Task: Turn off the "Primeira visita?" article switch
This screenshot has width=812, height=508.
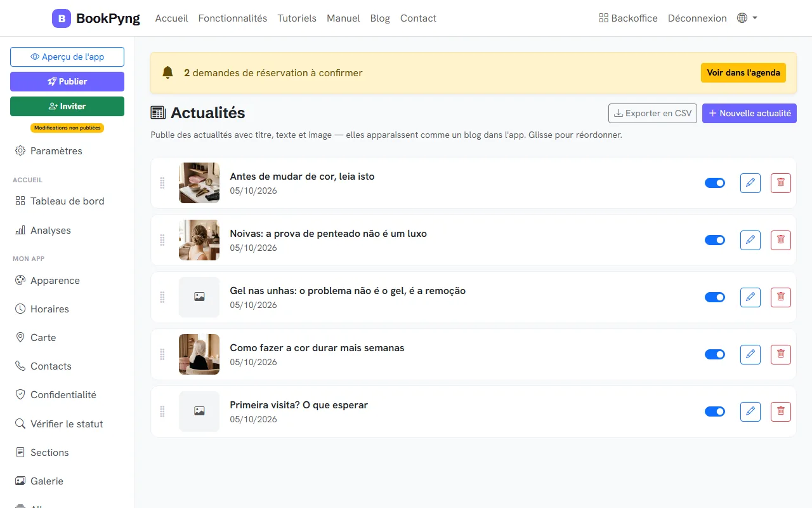Action: pyautogui.click(x=715, y=411)
